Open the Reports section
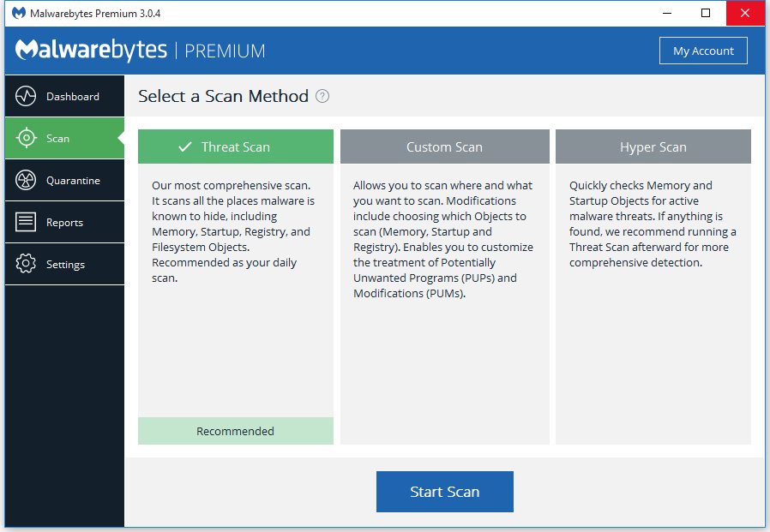Image resolution: width=770 pixels, height=532 pixels. point(64,223)
